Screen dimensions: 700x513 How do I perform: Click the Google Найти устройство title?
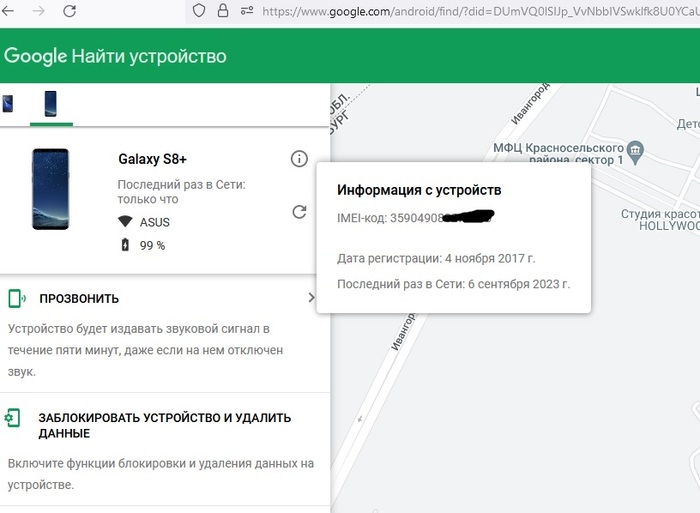(115, 56)
